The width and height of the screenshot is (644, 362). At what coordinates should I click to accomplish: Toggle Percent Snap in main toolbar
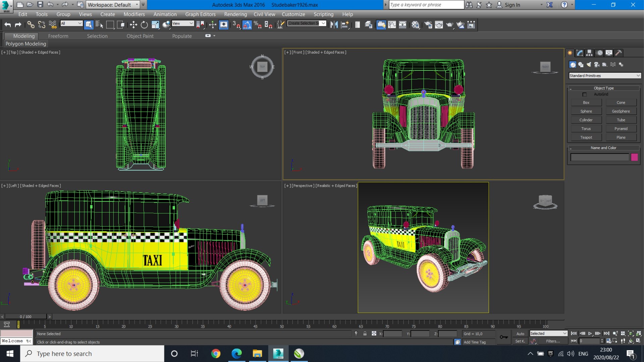coord(258,24)
